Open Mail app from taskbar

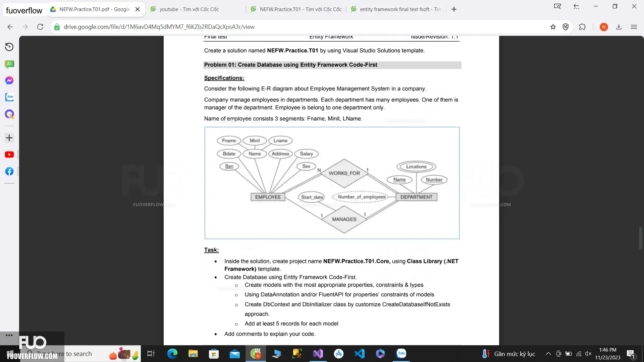[x=235, y=354]
